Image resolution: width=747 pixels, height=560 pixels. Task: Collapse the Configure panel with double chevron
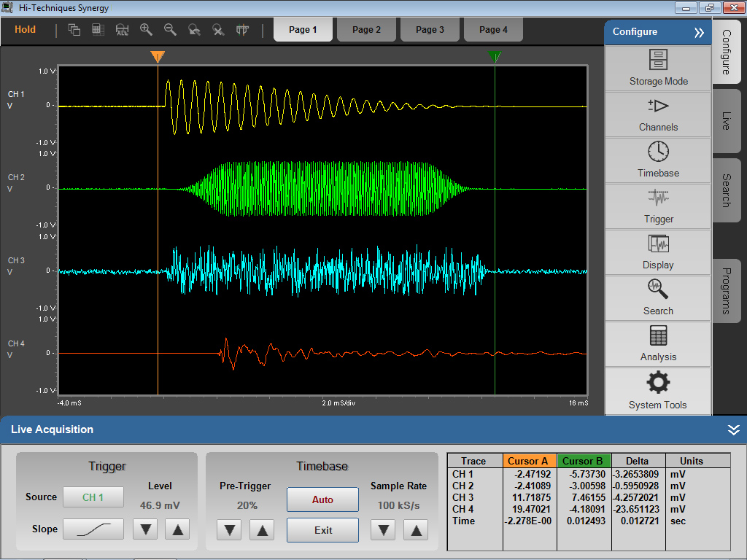[699, 32]
